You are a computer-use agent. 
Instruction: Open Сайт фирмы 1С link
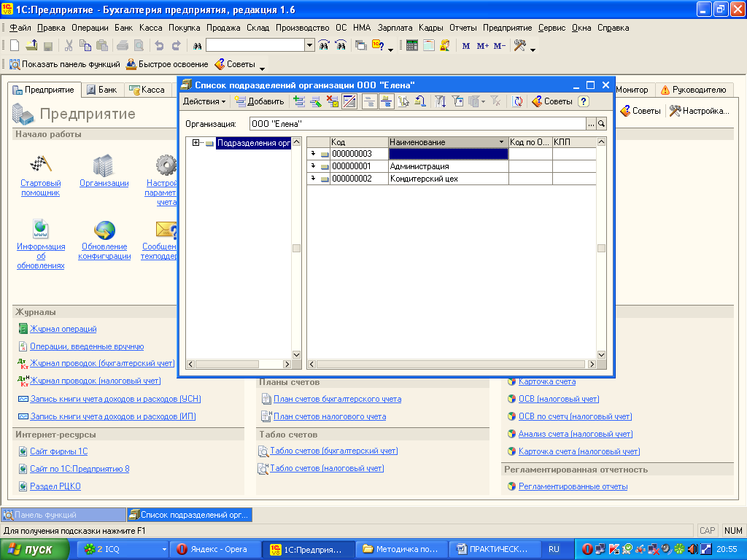pos(58,451)
